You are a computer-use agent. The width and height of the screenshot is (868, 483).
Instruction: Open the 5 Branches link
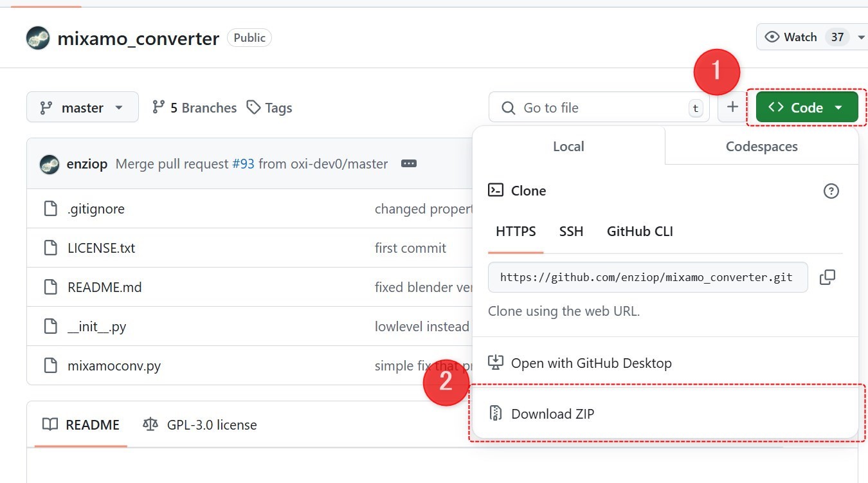[x=194, y=107]
